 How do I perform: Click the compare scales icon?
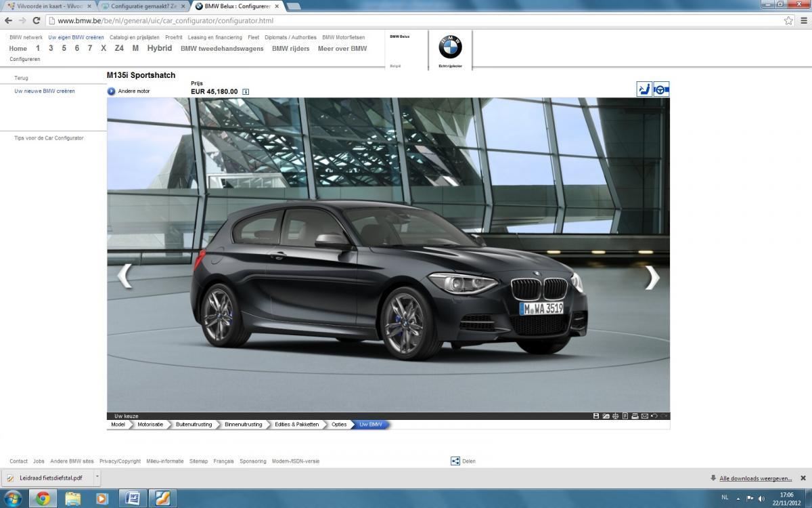[616, 416]
